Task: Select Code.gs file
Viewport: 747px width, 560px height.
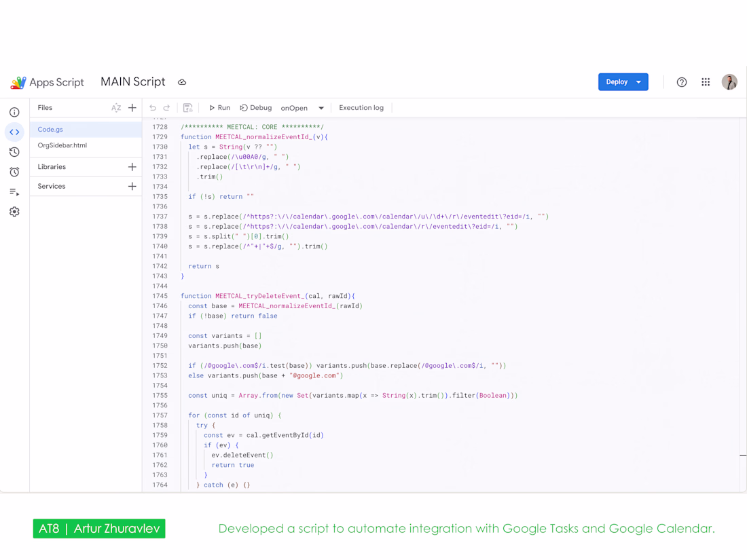Action: pos(86,130)
